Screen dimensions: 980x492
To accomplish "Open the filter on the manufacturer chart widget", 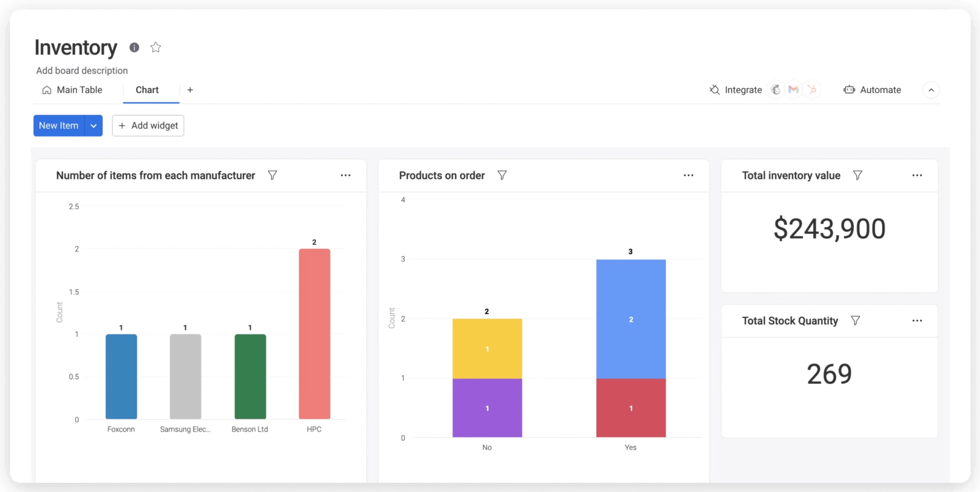I will pyautogui.click(x=272, y=175).
